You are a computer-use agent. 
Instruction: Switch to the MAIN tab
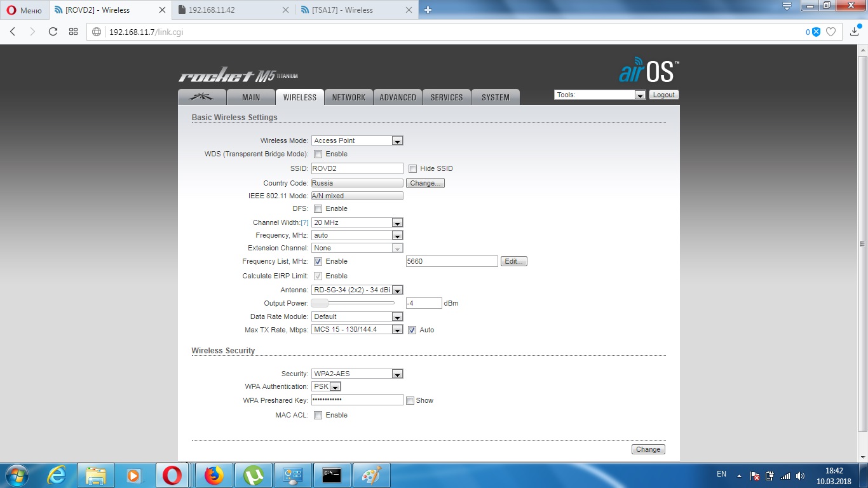pos(251,97)
